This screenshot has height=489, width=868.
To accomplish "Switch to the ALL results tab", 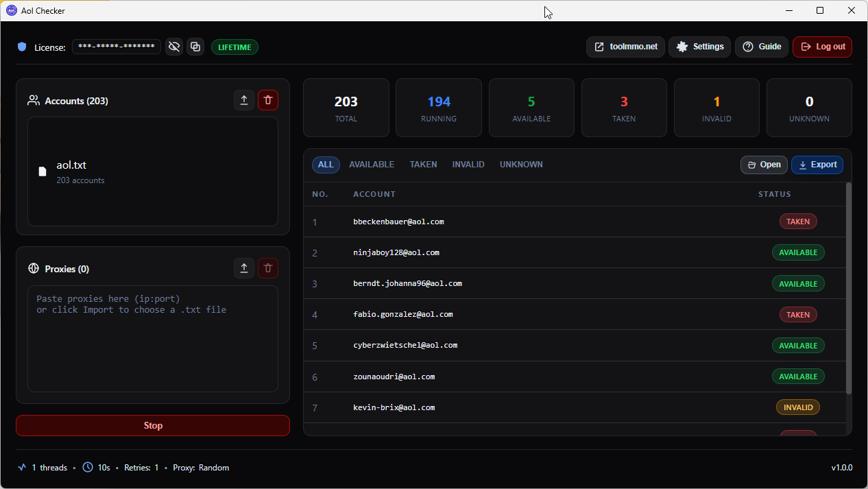I will 326,165.
